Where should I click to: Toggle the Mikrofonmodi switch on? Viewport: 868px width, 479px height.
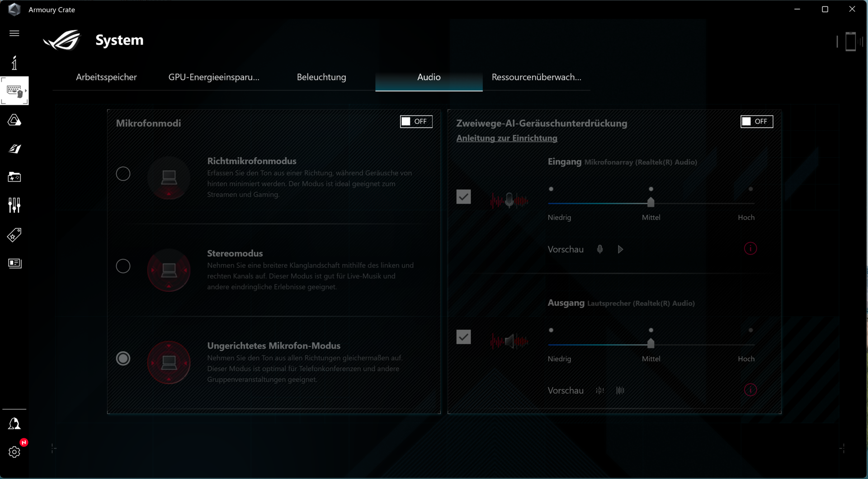click(x=416, y=121)
